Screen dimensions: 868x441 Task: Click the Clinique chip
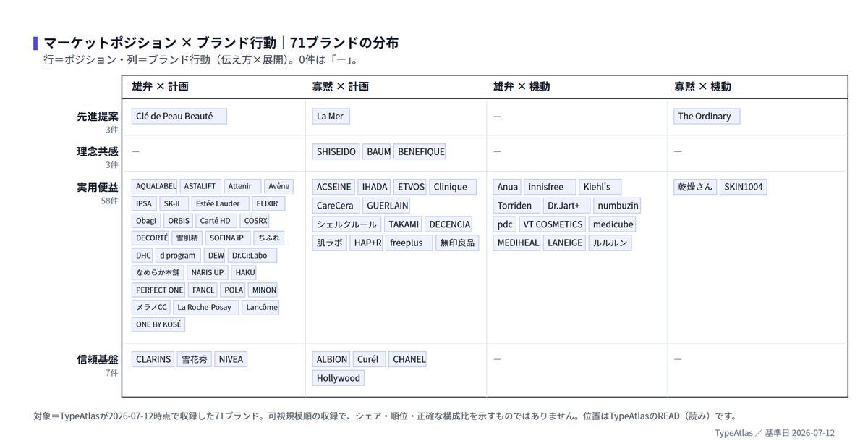452,186
